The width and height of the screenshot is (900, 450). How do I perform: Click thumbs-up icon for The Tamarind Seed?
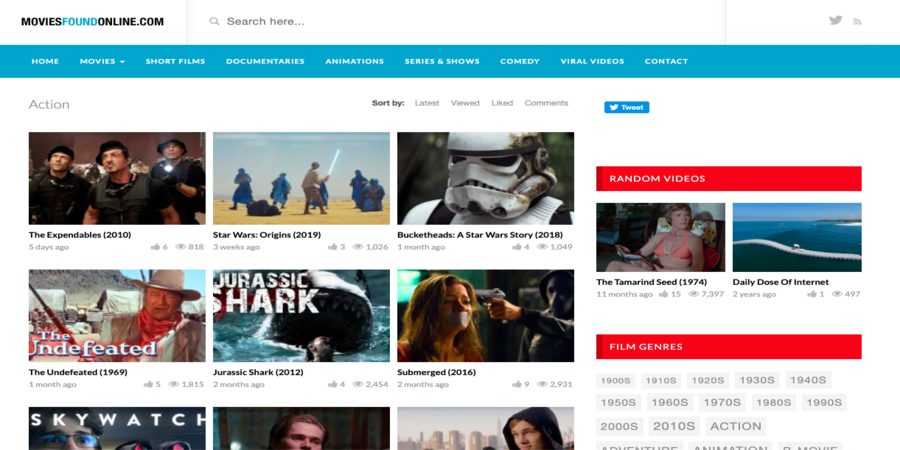pyautogui.click(x=664, y=294)
